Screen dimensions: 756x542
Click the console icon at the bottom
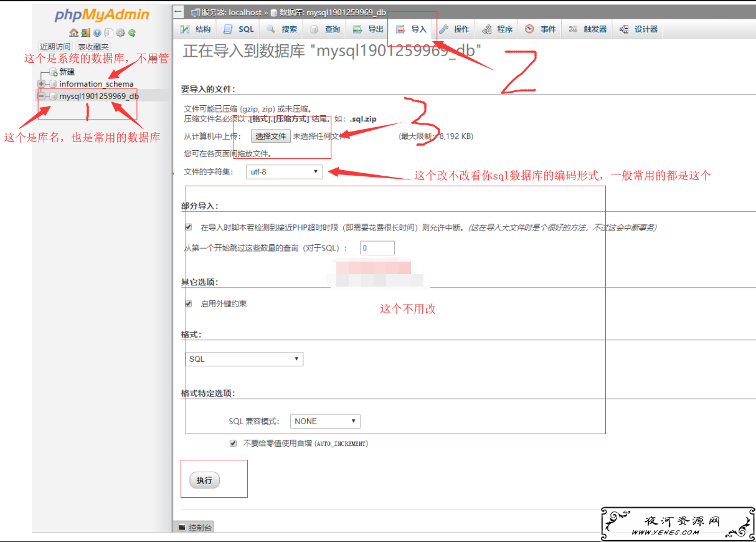(x=182, y=528)
